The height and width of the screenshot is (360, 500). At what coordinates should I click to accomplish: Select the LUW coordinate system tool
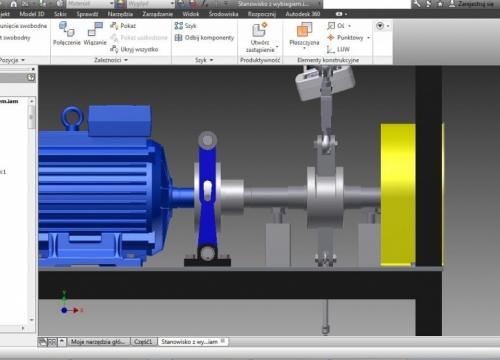pyautogui.click(x=338, y=49)
